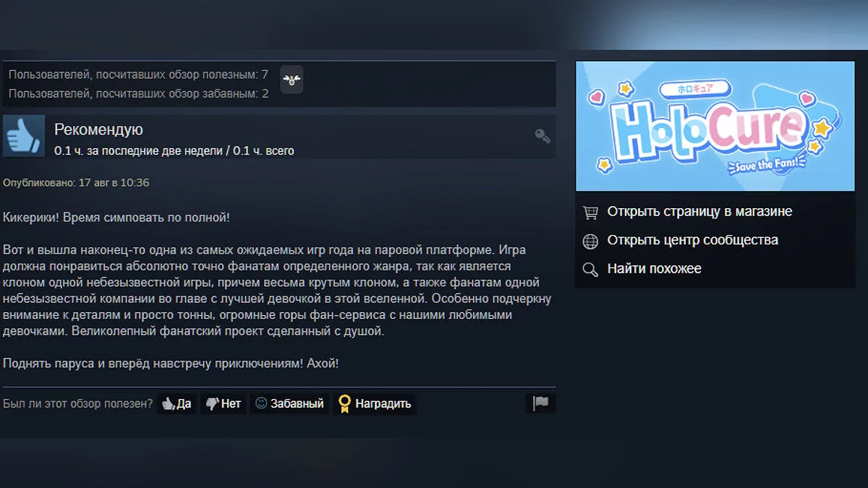The height and width of the screenshot is (488, 868).
Task: Open Открыть центр сообщества link
Action: pyautogui.click(x=693, y=240)
